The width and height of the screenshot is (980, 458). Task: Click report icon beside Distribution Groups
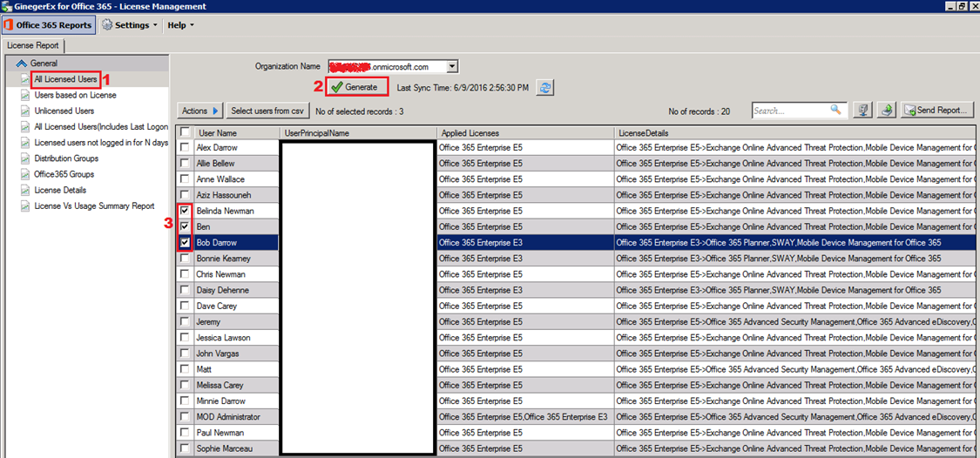coord(25,158)
